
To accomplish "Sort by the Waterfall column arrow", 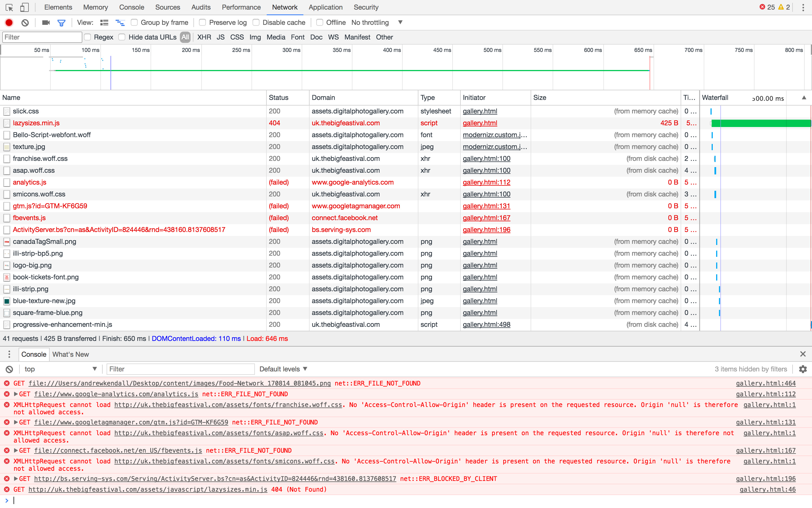I will coord(804,97).
